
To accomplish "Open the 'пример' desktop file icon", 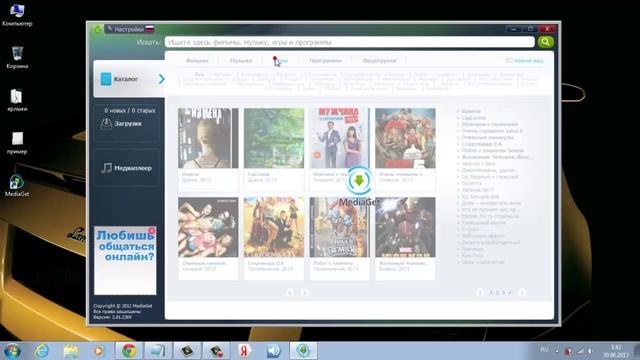I will [x=17, y=143].
